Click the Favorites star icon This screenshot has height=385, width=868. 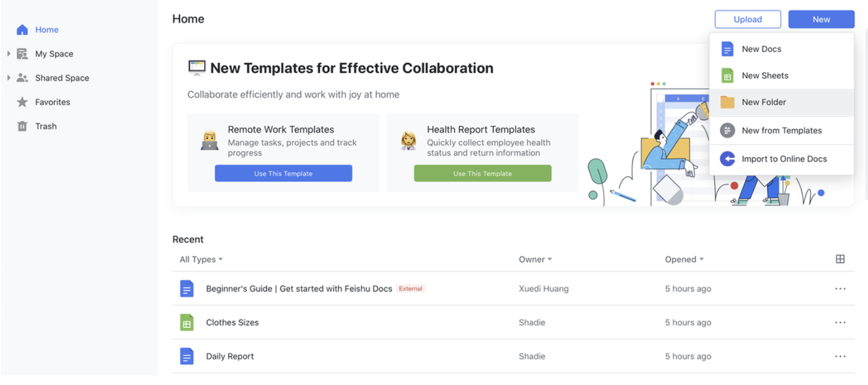[22, 102]
